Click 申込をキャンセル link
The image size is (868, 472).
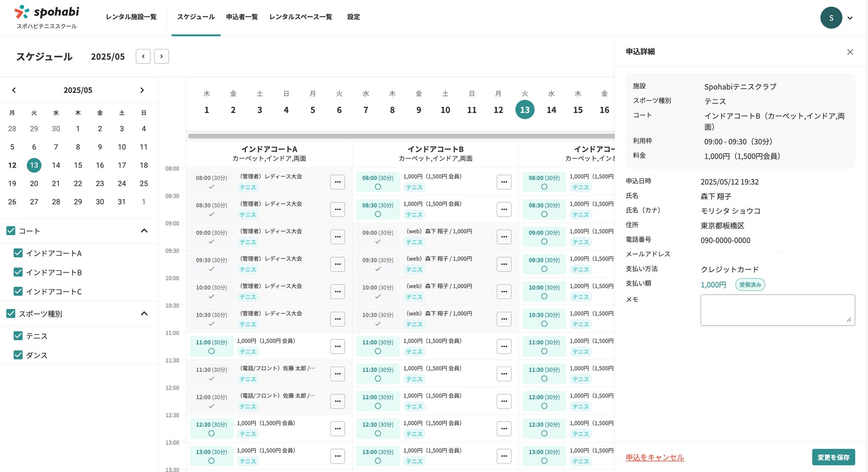click(655, 457)
